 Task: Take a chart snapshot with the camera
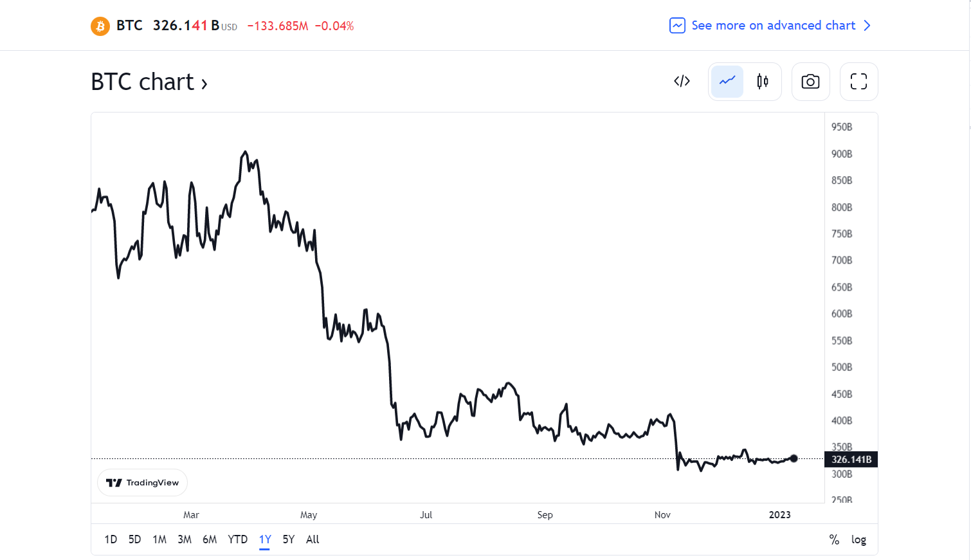pyautogui.click(x=810, y=81)
